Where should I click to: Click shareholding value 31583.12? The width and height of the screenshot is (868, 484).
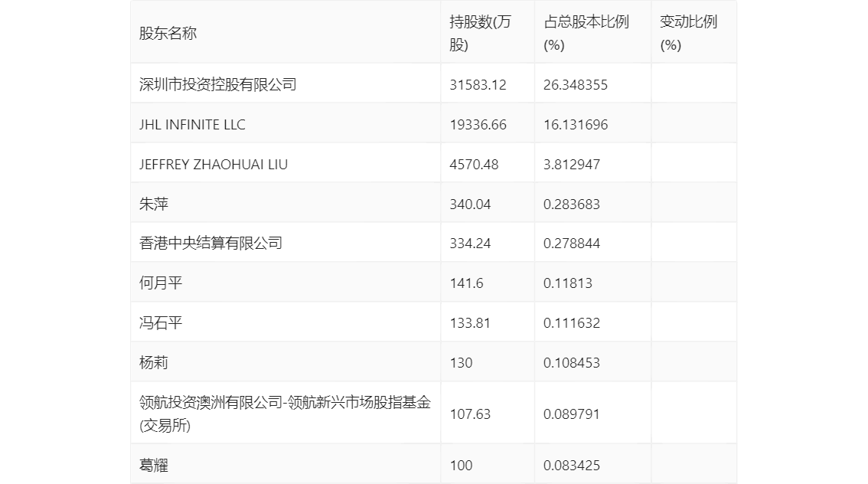[x=478, y=85]
